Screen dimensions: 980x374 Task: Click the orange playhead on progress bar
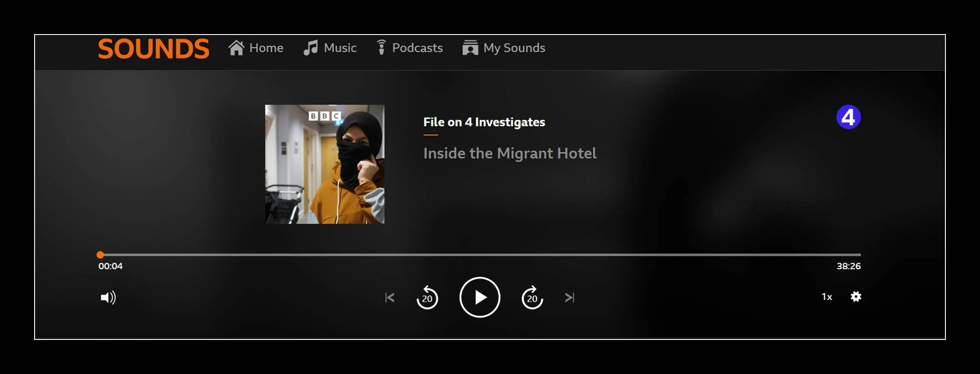(100, 255)
